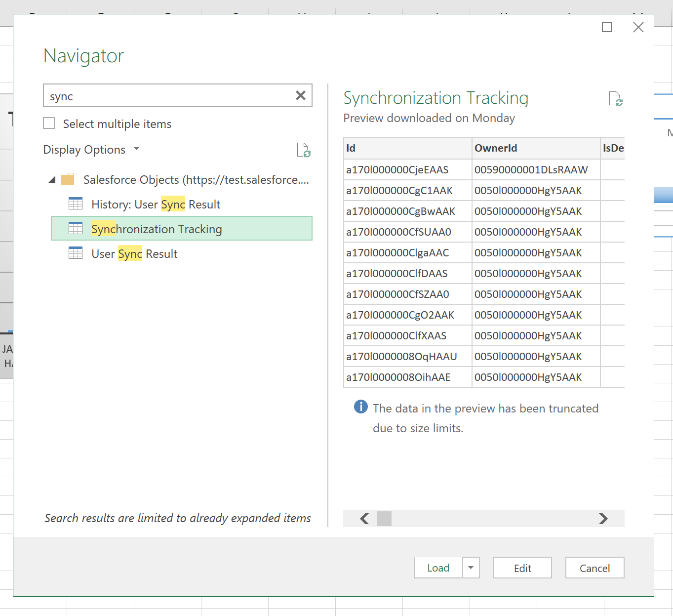Image resolution: width=673 pixels, height=616 pixels.
Task: Collapse the Salesforce Objects tree node
Action: tap(52, 180)
